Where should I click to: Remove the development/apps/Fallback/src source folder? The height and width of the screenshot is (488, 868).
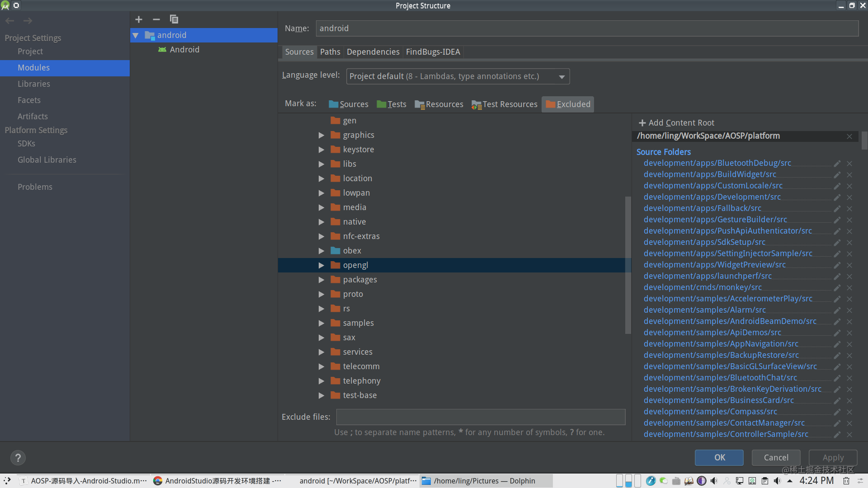(x=850, y=208)
